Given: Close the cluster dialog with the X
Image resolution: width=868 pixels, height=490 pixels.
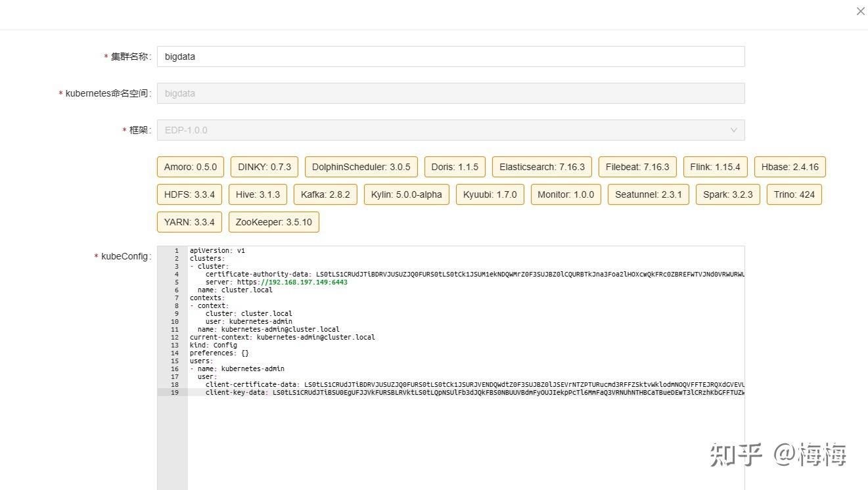Looking at the screenshot, I should (860, 11).
